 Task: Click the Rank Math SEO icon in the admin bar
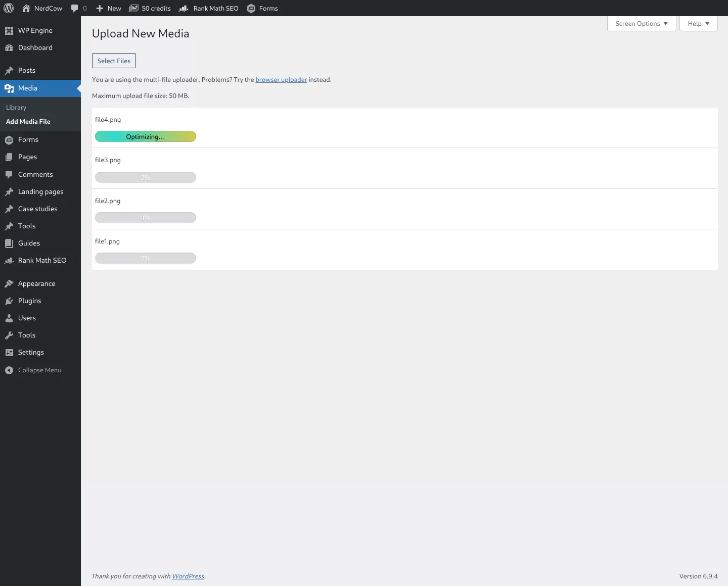(x=184, y=8)
